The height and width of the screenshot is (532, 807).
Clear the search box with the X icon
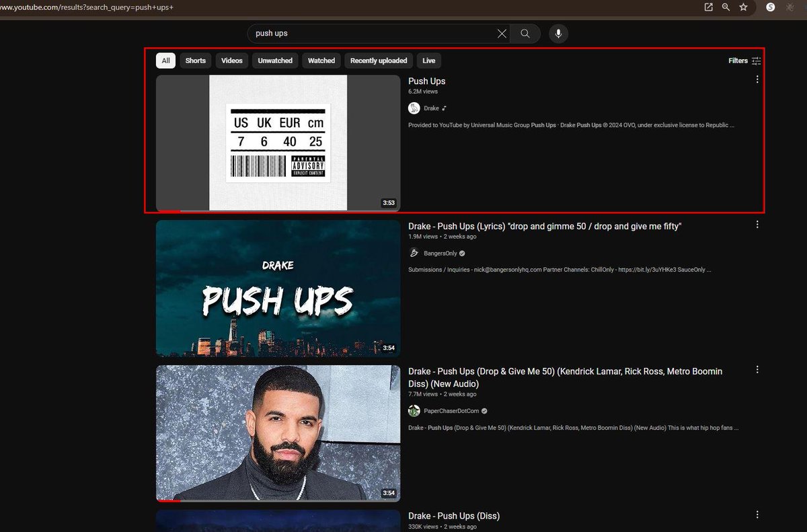coord(502,34)
